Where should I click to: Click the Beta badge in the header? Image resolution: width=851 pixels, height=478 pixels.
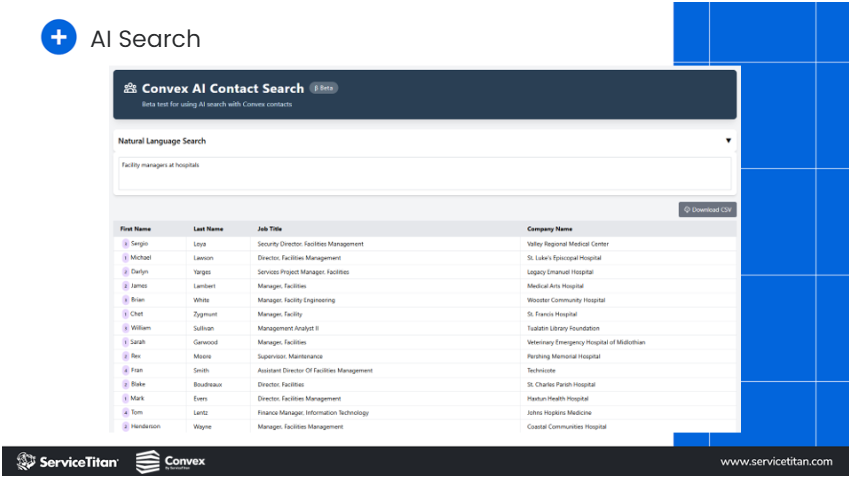coord(323,88)
